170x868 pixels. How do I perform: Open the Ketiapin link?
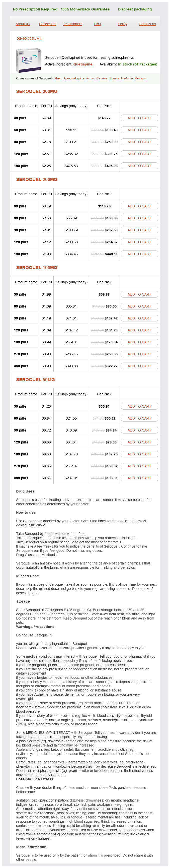(140, 78)
